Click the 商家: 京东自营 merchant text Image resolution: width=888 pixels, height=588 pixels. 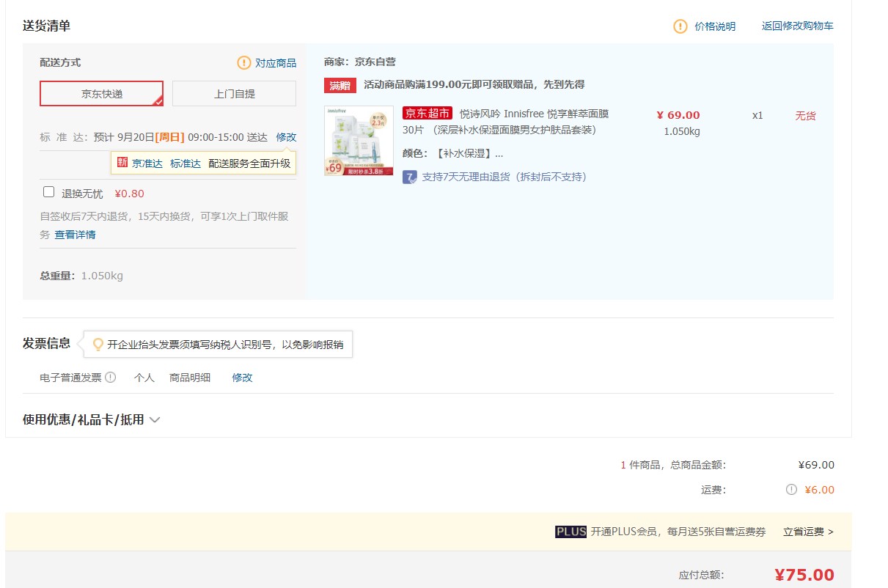(360, 62)
